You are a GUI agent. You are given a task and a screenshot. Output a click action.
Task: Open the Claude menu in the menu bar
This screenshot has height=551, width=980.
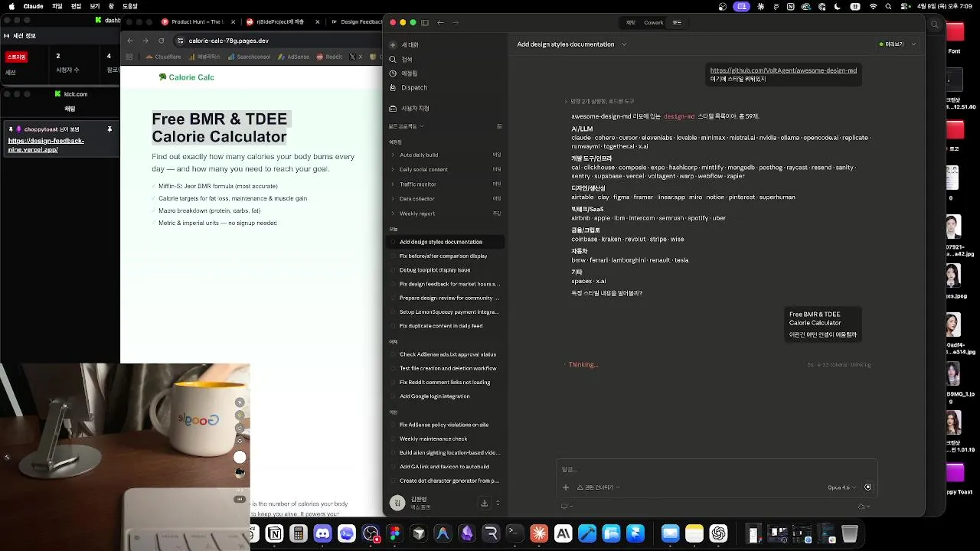34,6
